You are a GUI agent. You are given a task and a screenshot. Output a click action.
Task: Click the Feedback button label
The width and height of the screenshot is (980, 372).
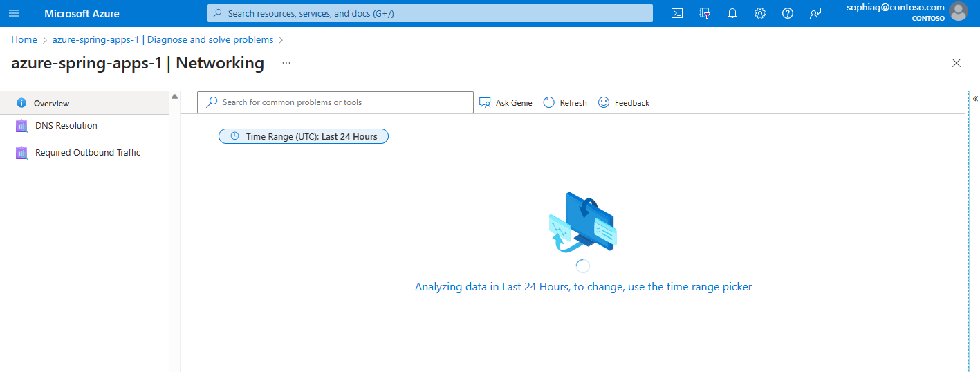pos(632,102)
